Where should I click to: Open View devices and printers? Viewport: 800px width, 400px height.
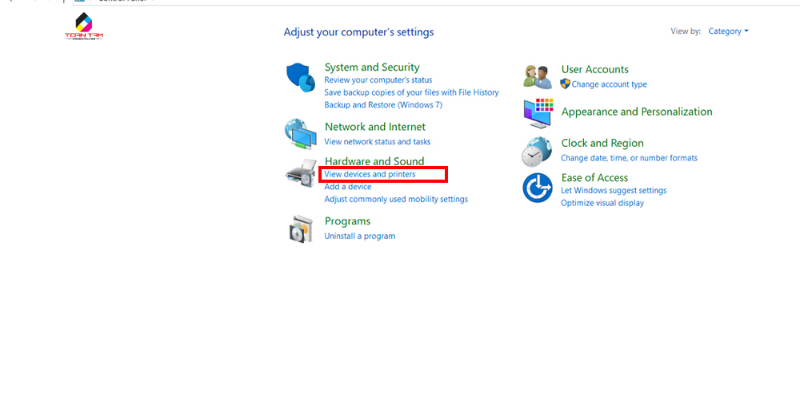tap(370, 174)
